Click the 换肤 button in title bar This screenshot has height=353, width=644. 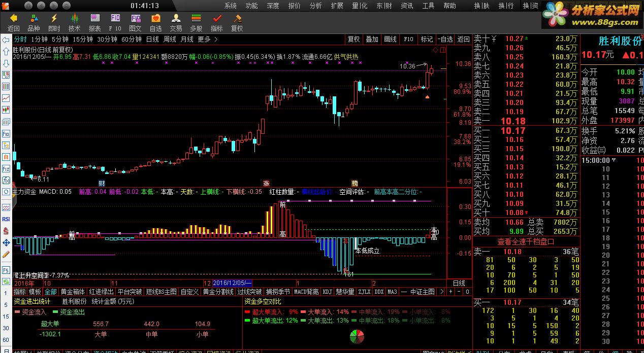click(482, 6)
